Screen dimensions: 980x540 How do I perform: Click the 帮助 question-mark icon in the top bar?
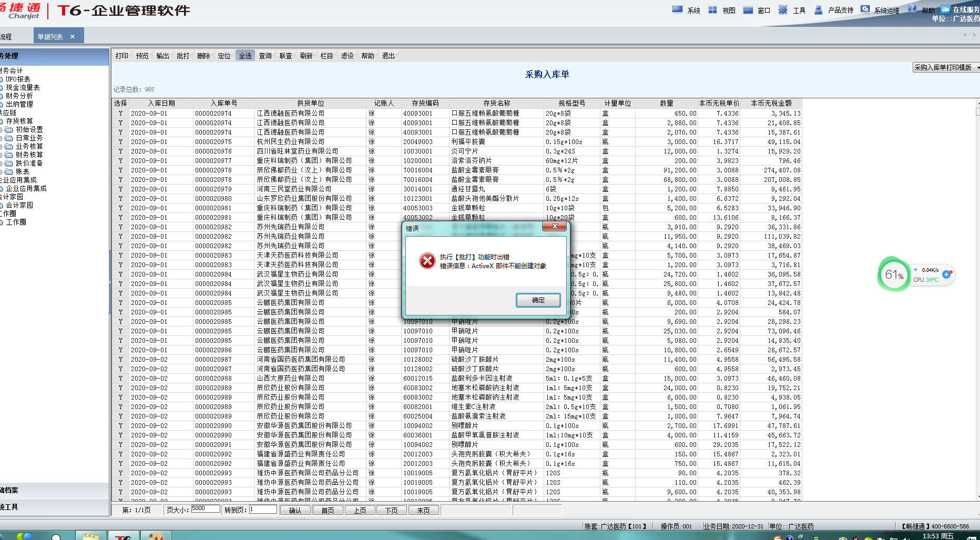pos(912,9)
